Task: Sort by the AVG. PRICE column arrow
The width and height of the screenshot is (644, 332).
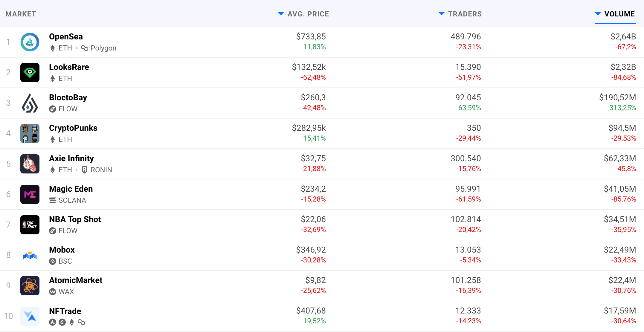Action: (281, 13)
